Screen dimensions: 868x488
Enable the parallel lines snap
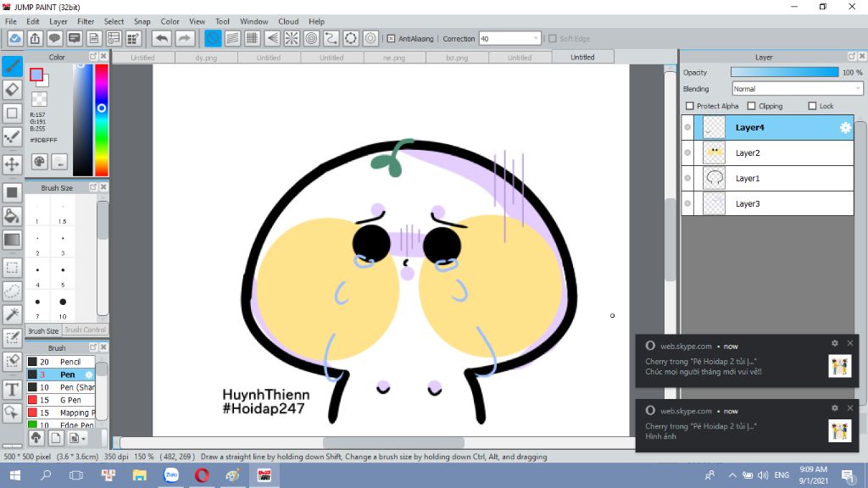pyautogui.click(x=232, y=38)
